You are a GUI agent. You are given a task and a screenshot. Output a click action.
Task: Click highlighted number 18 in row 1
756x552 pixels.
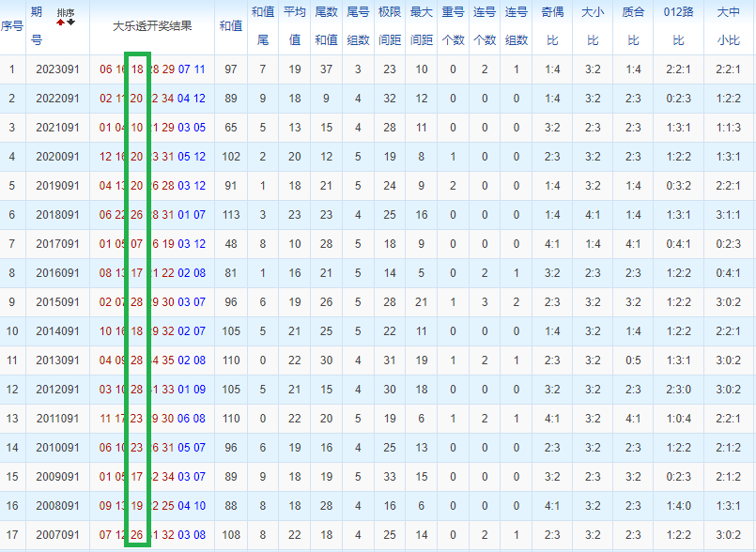[x=137, y=69]
